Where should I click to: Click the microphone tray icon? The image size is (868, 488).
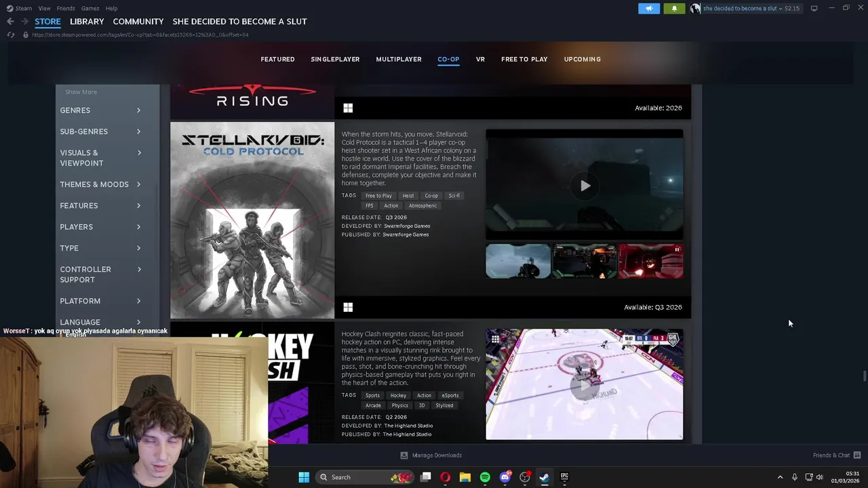pos(795,477)
